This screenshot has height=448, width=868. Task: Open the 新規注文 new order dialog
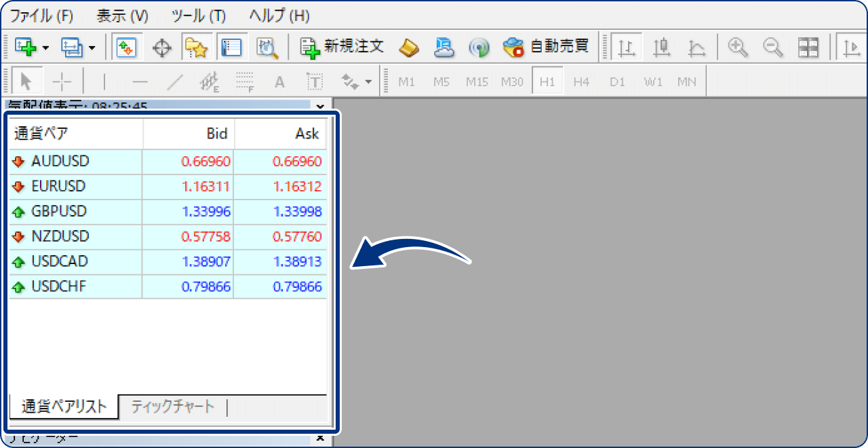[x=339, y=47]
